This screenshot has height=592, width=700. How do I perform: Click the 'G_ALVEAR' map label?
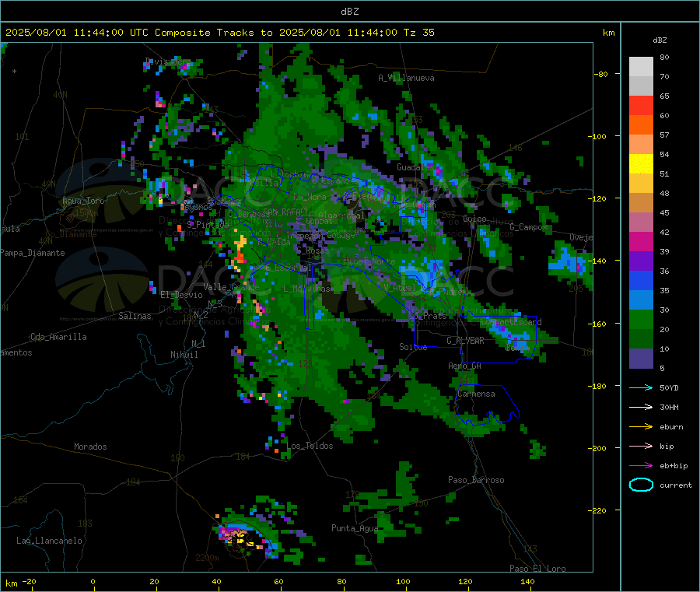pyautogui.click(x=465, y=341)
